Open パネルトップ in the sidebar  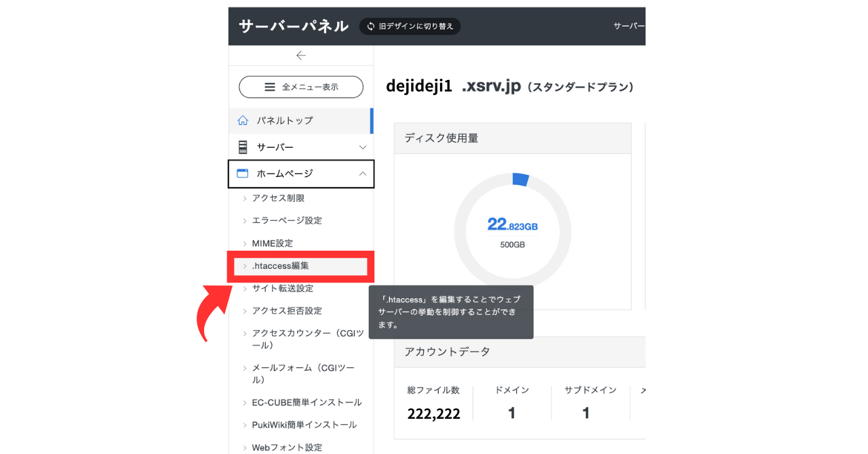click(x=285, y=121)
